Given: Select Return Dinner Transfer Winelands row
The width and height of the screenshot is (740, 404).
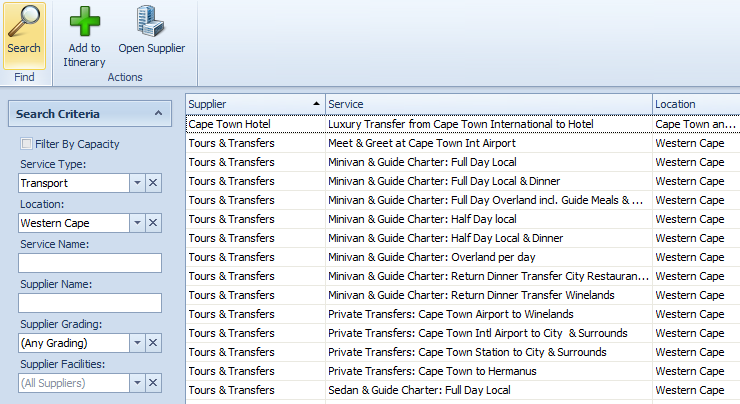Looking at the screenshot, I should 488,295.
